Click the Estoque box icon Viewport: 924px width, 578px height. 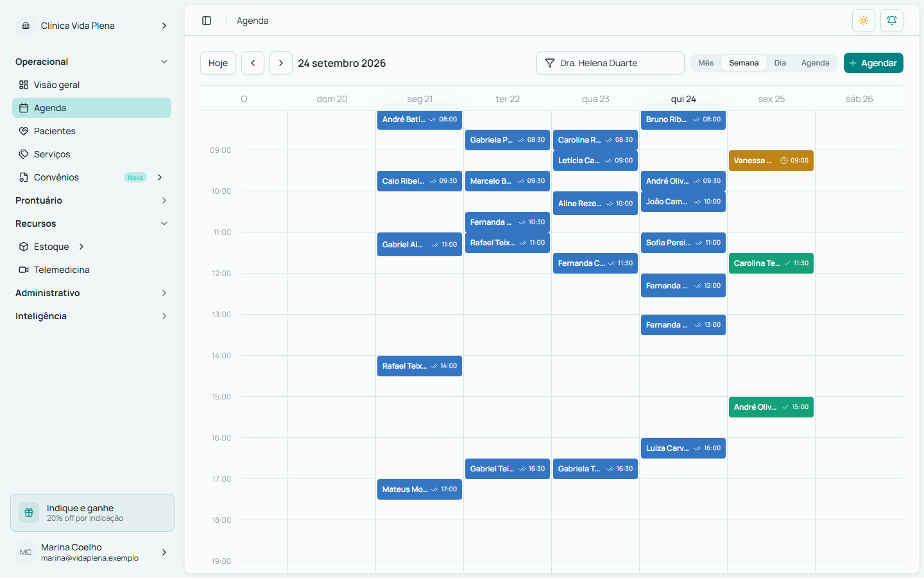tap(24, 247)
